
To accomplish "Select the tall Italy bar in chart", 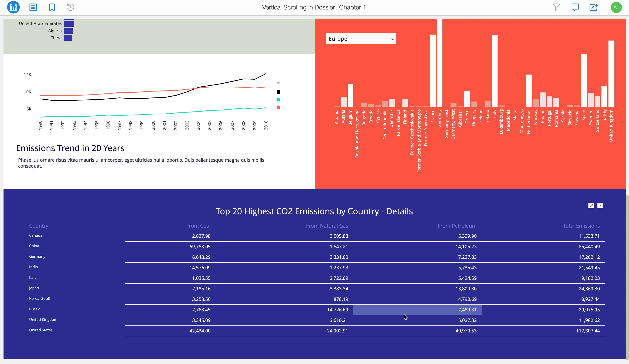I will pyautogui.click(x=494, y=71).
